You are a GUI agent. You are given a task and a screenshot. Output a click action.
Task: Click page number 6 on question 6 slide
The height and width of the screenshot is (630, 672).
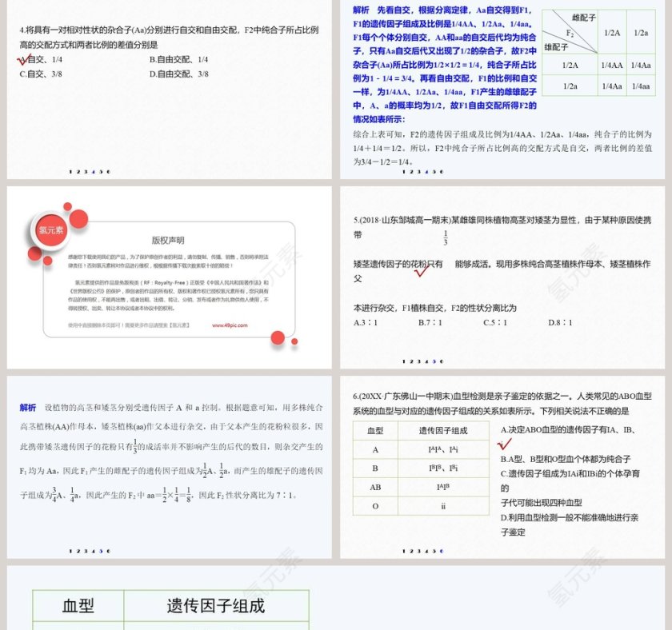tap(441, 550)
